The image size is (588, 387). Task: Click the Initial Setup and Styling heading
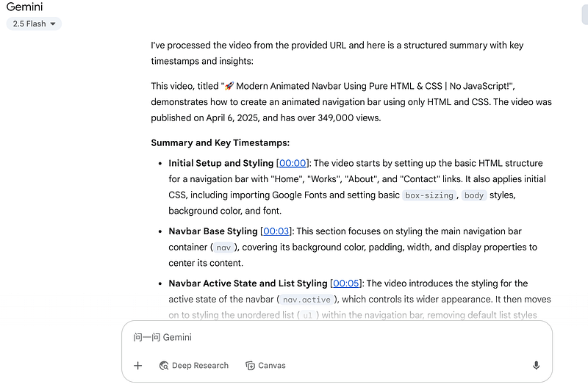click(220, 163)
